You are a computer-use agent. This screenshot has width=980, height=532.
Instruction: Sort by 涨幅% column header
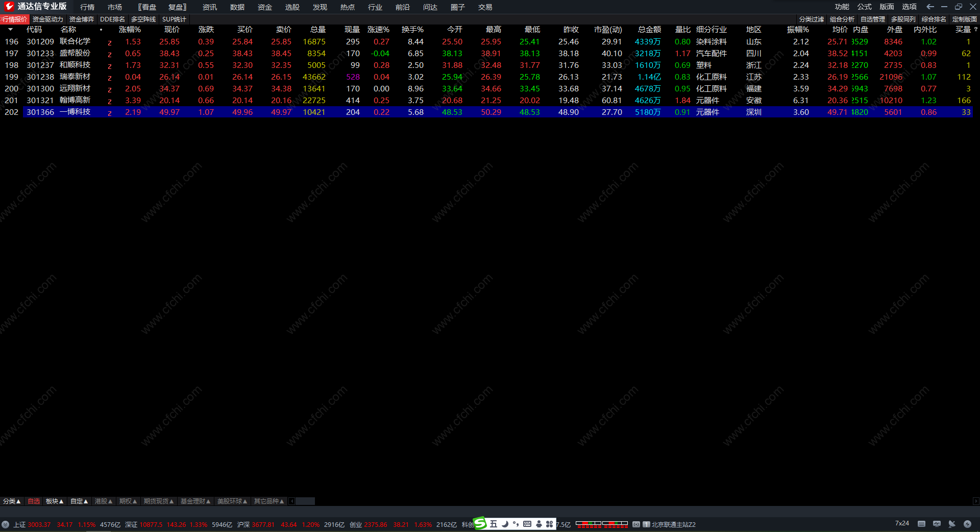[x=130, y=30]
